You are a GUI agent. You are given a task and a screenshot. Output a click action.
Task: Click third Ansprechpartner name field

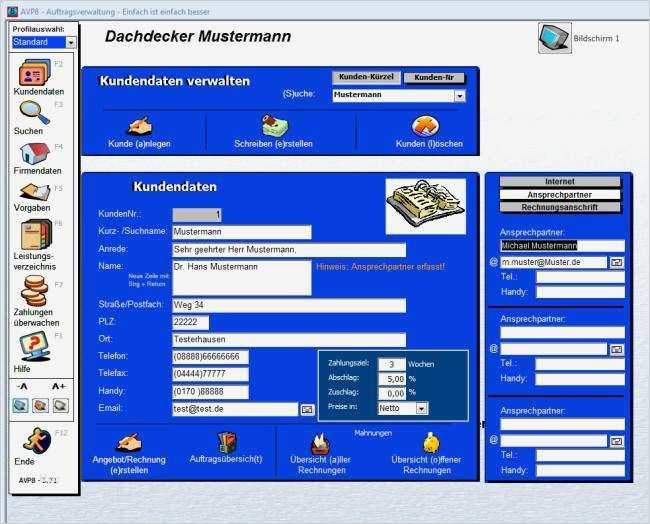562,425
